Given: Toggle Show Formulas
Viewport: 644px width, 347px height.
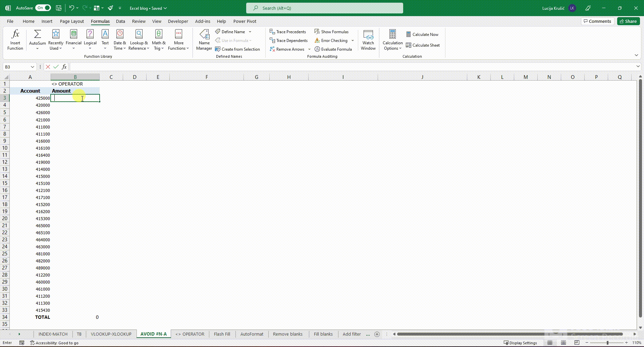Looking at the screenshot, I should (x=331, y=32).
